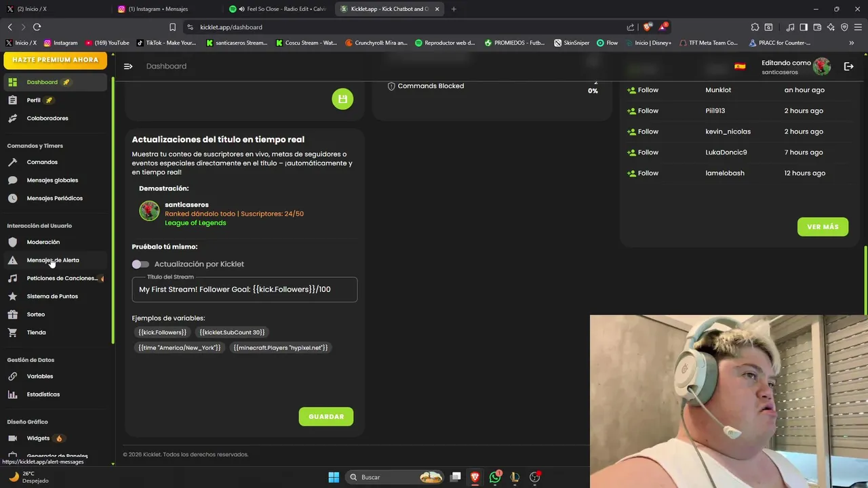Go back in browser history
Viewport: 868px width, 488px height.
click(x=9, y=27)
